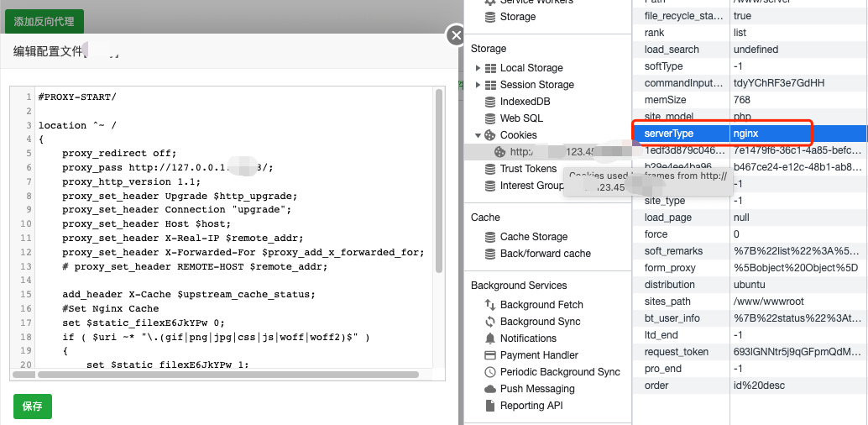Select the IndexedDB database icon
Screen dimensions: 868x425
click(x=490, y=102)
